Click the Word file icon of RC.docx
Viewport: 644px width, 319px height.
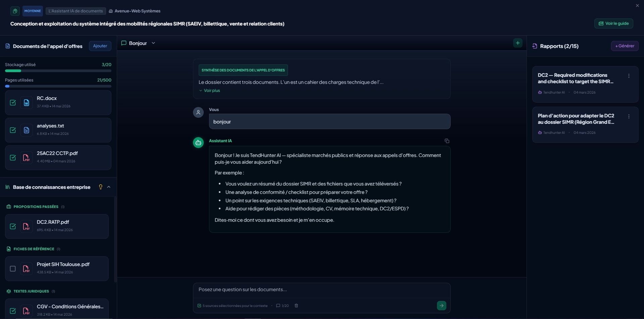[27, 103]
